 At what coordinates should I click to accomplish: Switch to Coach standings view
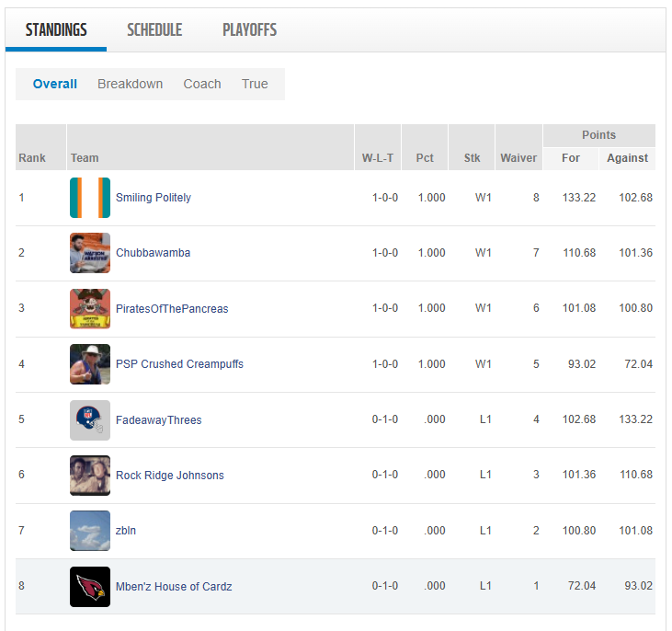click(202, 84)
